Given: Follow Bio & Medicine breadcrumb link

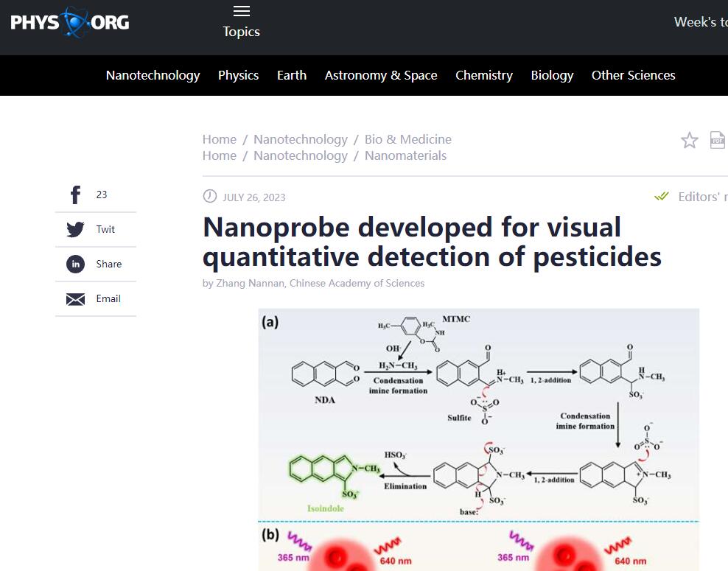Looking at the screenshot, I should coord(407,139).
